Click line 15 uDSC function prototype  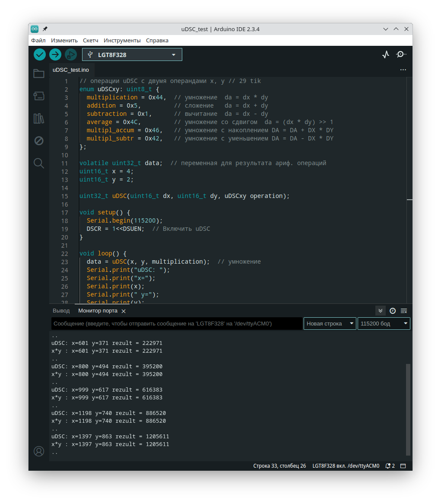(184, 196)
